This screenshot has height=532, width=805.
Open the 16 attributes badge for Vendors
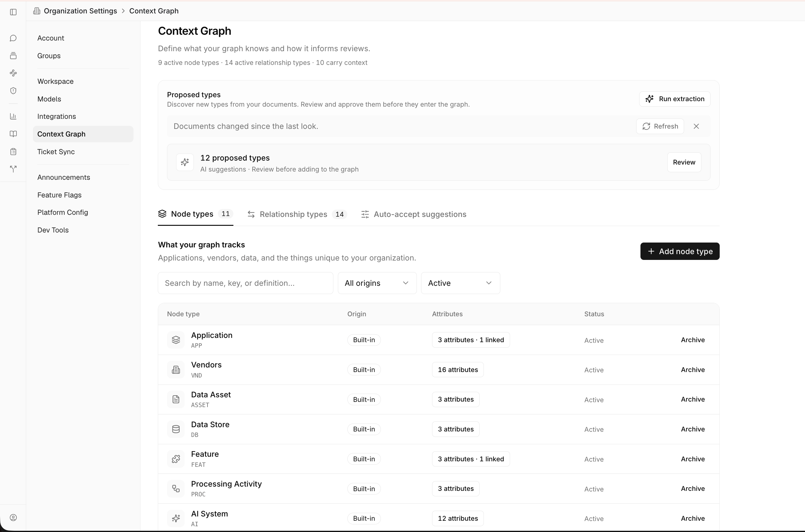pos(458,370)
